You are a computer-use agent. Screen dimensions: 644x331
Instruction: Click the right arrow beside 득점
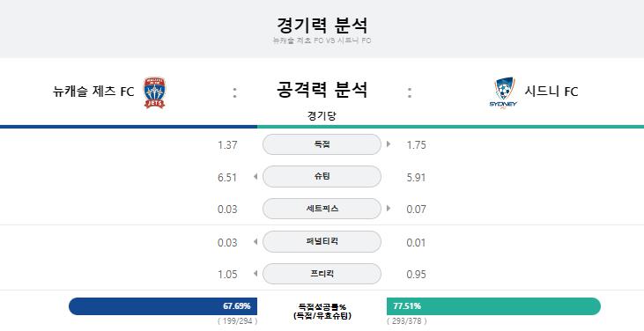pos(389,144)
